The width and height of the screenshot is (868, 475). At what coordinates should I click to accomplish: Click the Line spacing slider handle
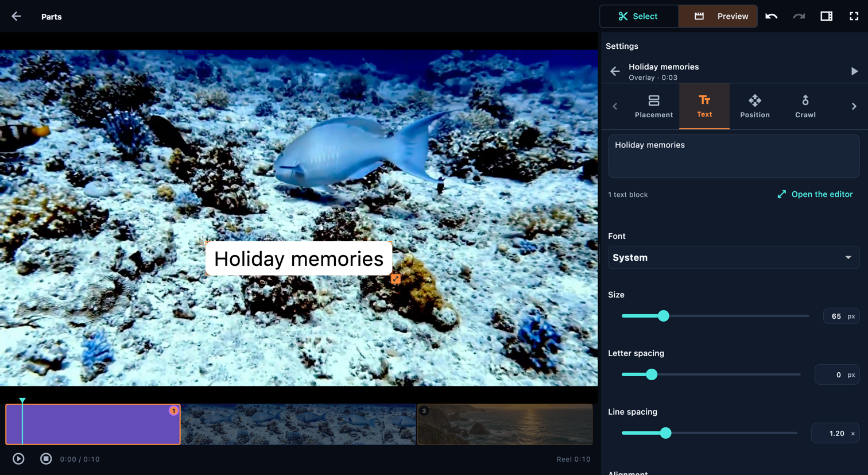[665, 433]
